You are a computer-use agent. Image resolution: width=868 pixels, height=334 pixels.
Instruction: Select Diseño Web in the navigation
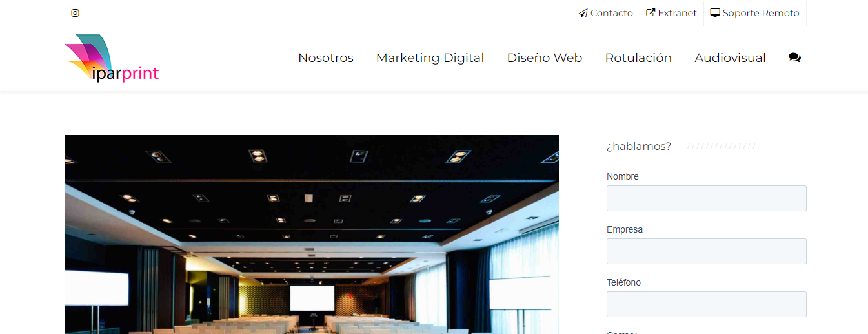[x=545, y=58]
